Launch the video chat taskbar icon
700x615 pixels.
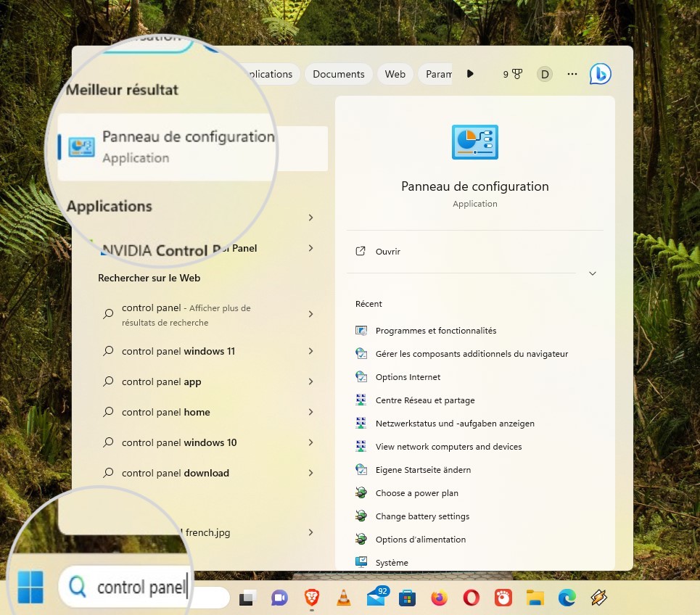point(279,598)
